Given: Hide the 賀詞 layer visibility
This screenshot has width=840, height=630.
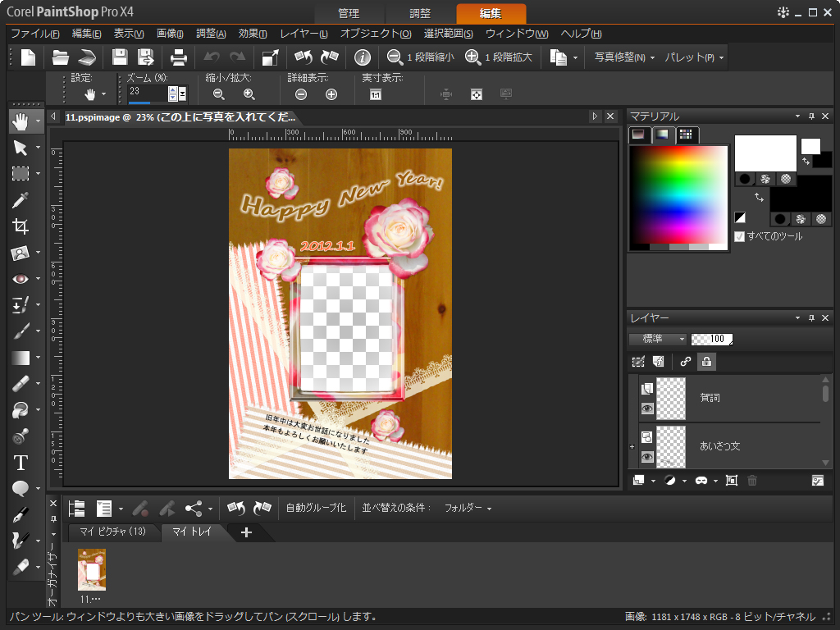Looking at the screenshot, I should [647, 409].
